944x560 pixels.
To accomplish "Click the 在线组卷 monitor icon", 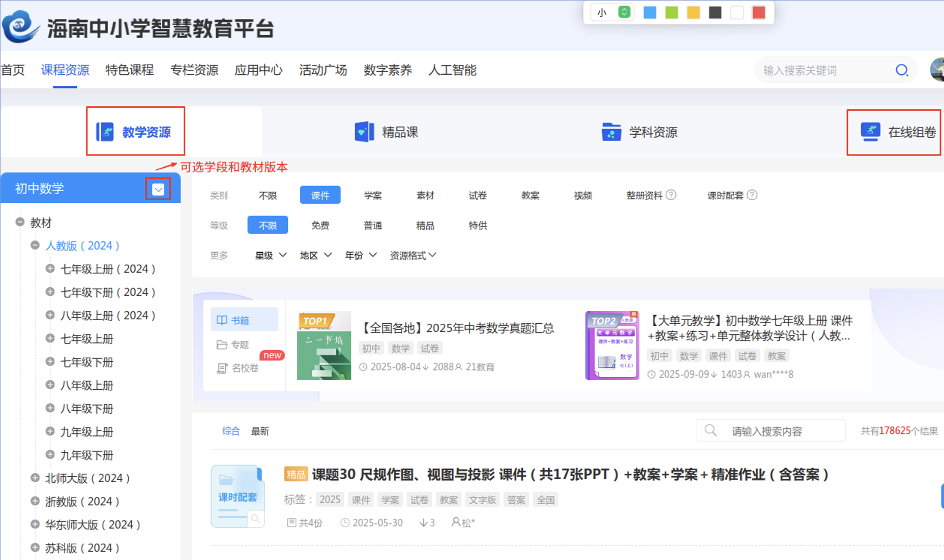I will pyautogui.click(x=870, y=132).
